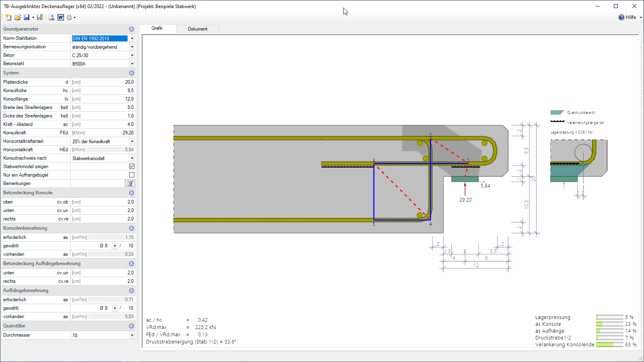Edit Dicke des Streifenlagers value 1,0
Image resolution: width=644 pixels, height=362 pixels.
tap(111, 116)
